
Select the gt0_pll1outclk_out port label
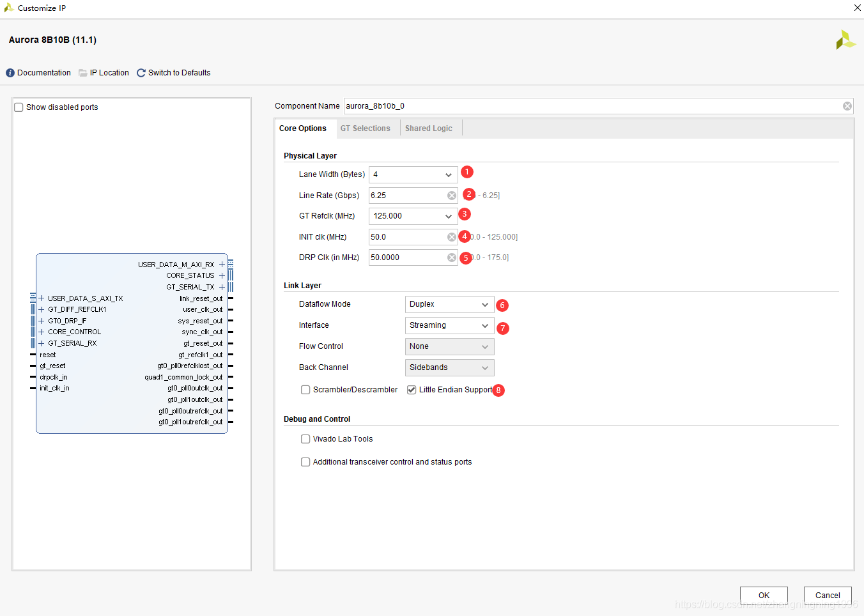(195, 399)
